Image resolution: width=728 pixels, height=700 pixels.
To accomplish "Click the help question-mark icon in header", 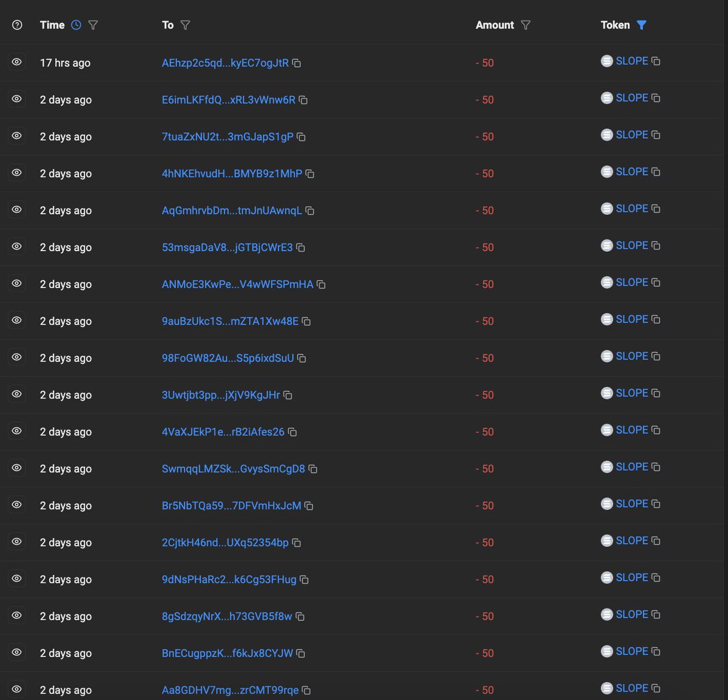I will click(17, 25).
